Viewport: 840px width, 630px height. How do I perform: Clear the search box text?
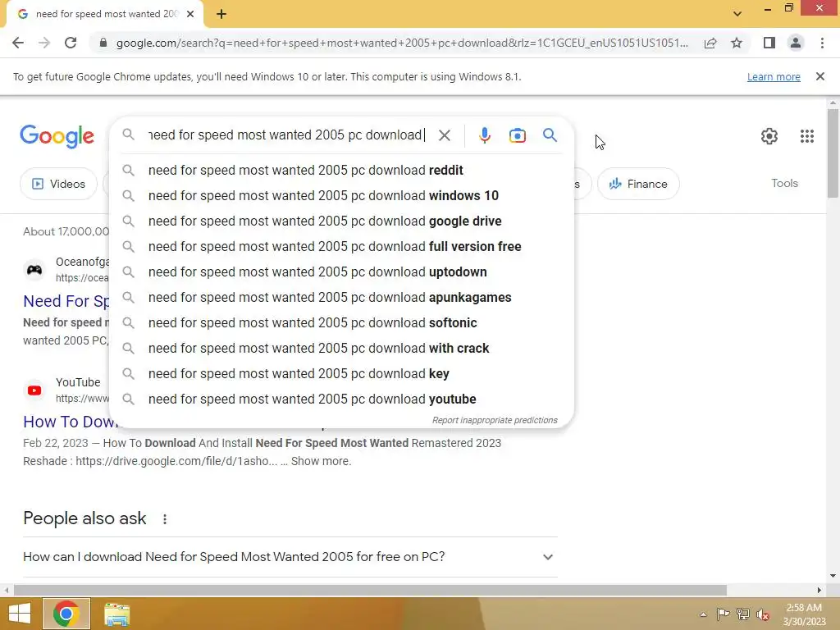[444, 135]
